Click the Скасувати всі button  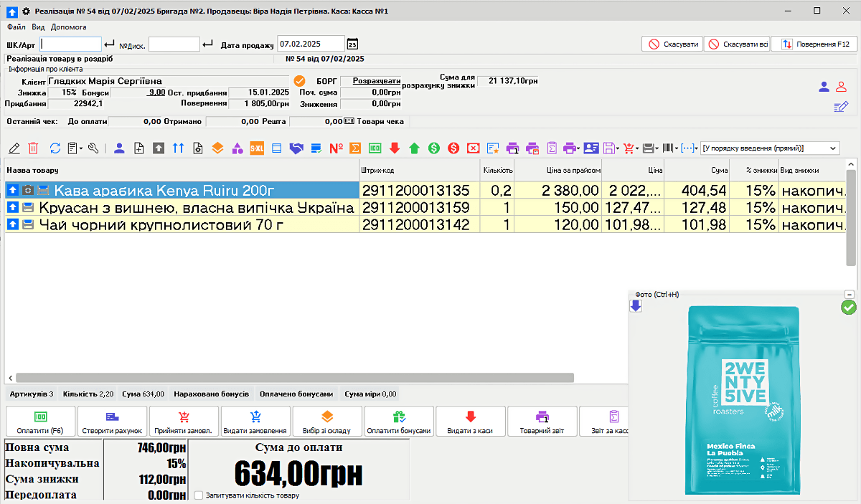(736, 44)
